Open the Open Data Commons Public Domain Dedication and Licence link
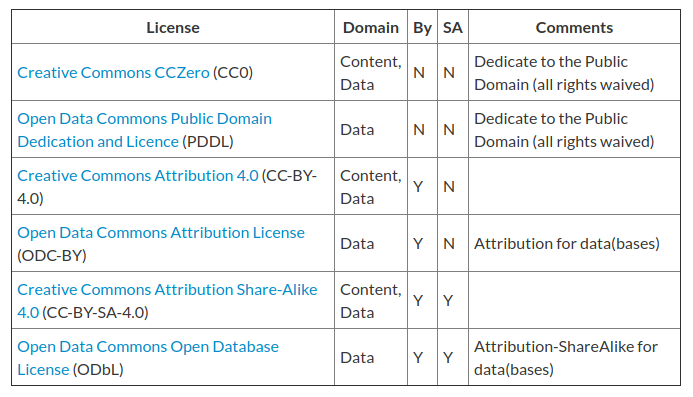The height and width of the screenshot is (397, 693). pos(144,130)
